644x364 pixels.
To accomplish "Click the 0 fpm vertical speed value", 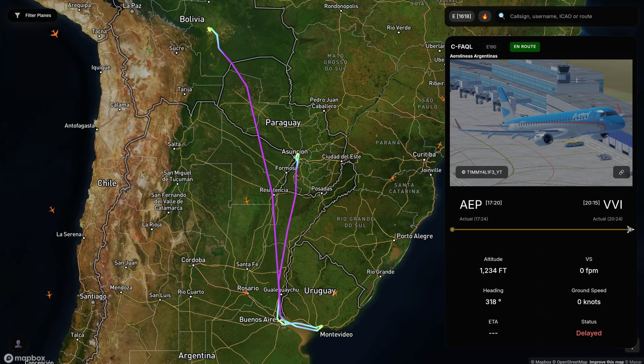I will click(x=589, y=270).
